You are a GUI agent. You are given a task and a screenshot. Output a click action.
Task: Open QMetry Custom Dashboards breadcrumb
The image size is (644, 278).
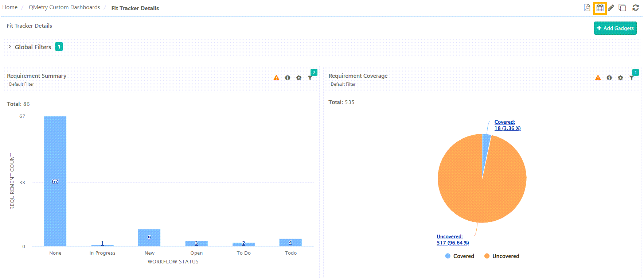tap(64, 7)
